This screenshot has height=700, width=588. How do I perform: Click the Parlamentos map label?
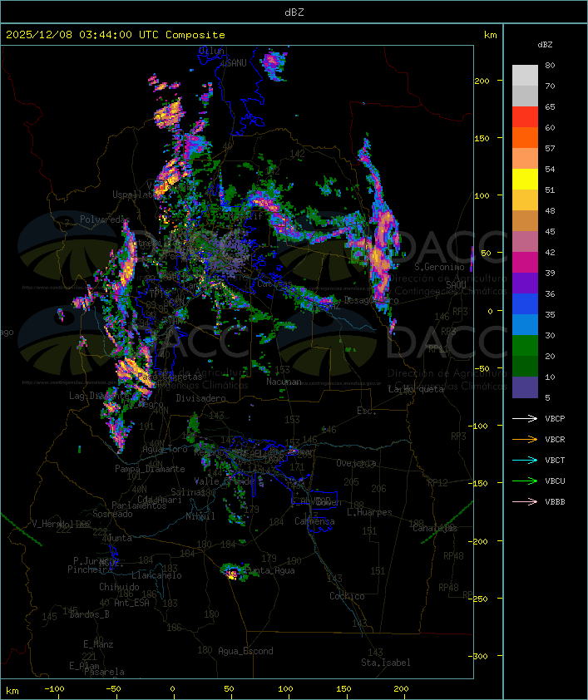click(x=139, y=505)
